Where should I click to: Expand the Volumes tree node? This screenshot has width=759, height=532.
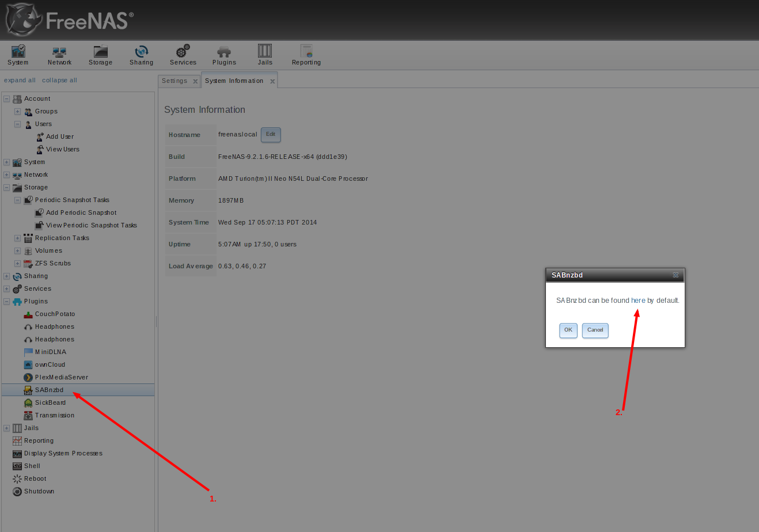[x=17, y=251]
